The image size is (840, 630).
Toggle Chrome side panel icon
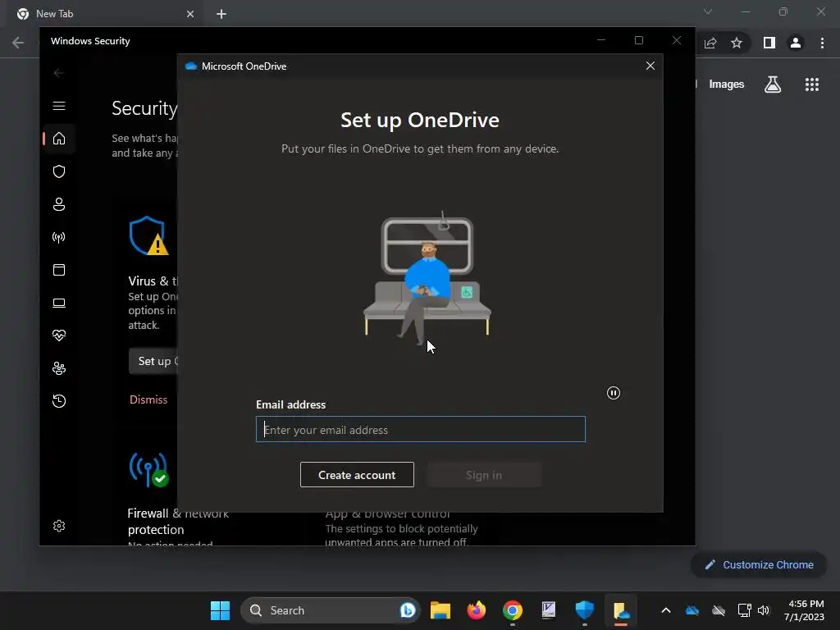(x=769, y=43)
